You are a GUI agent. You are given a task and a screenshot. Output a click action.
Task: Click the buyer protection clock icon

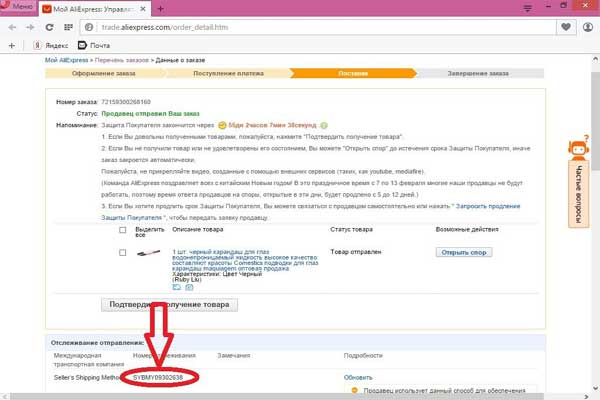tap(222, 125)
